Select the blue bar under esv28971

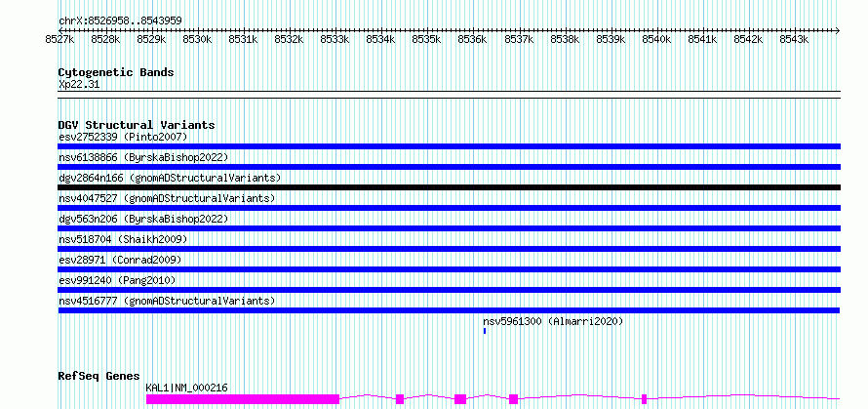tap(449, 269)
